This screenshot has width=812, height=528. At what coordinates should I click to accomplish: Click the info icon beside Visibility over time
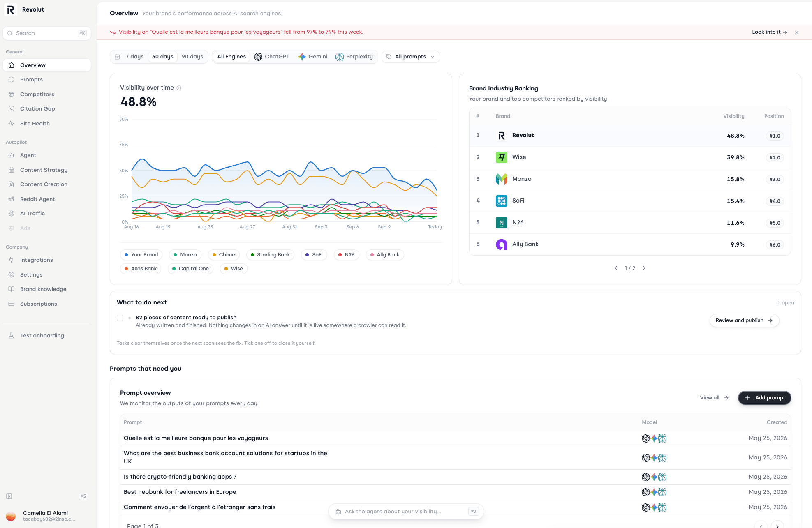179,88
